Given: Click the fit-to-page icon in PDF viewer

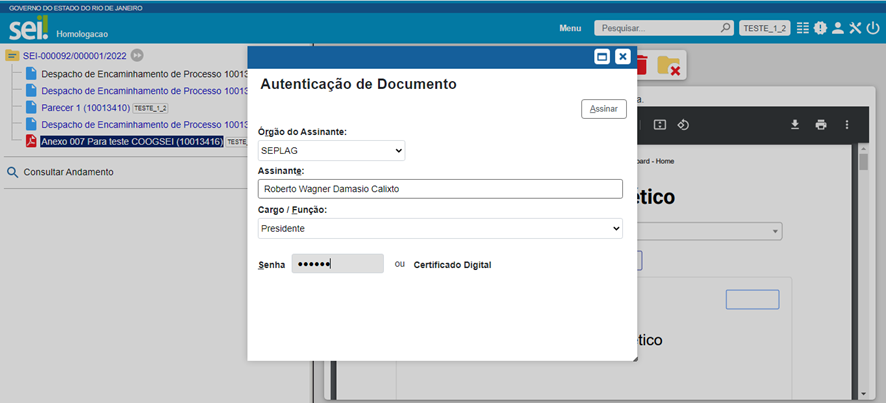Looking at the screenshot, I should pos(659,124).
